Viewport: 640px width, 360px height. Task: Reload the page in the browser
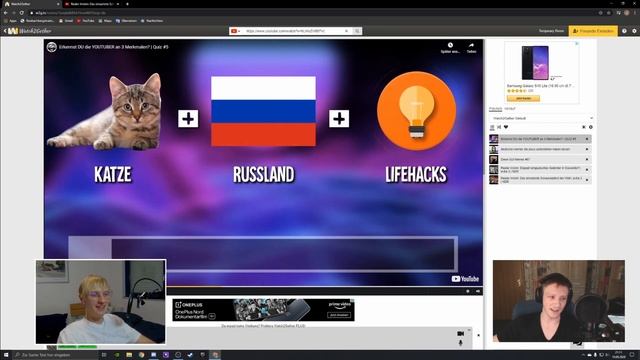[x=22, y=13]
